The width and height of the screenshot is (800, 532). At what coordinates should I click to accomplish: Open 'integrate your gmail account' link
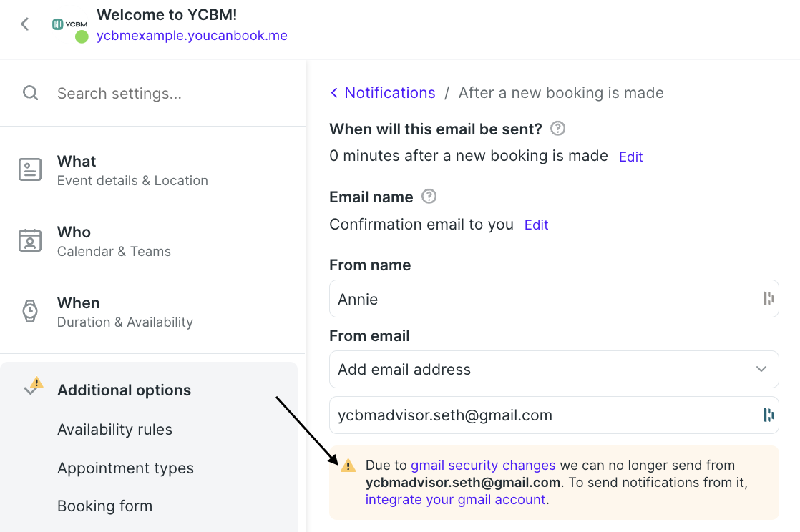pyautogui.click(x=455, y=499)
